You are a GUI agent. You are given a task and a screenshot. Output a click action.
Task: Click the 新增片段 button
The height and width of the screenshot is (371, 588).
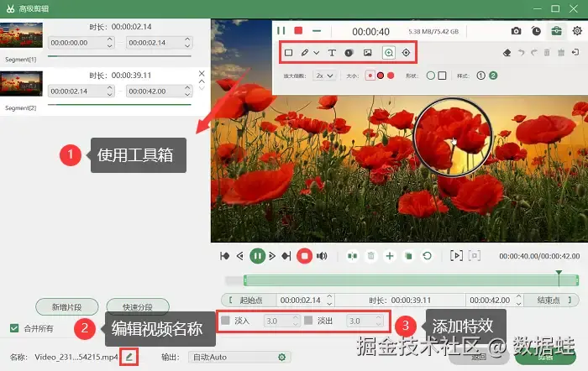point(66,307)
